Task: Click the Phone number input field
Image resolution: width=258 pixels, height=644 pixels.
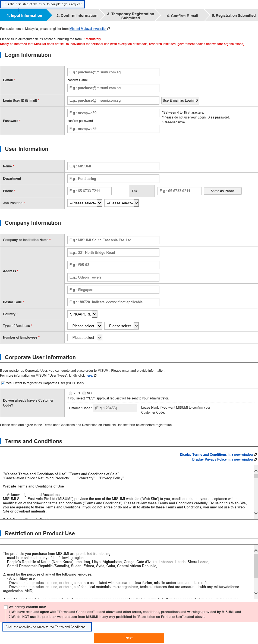Action: 89,191
